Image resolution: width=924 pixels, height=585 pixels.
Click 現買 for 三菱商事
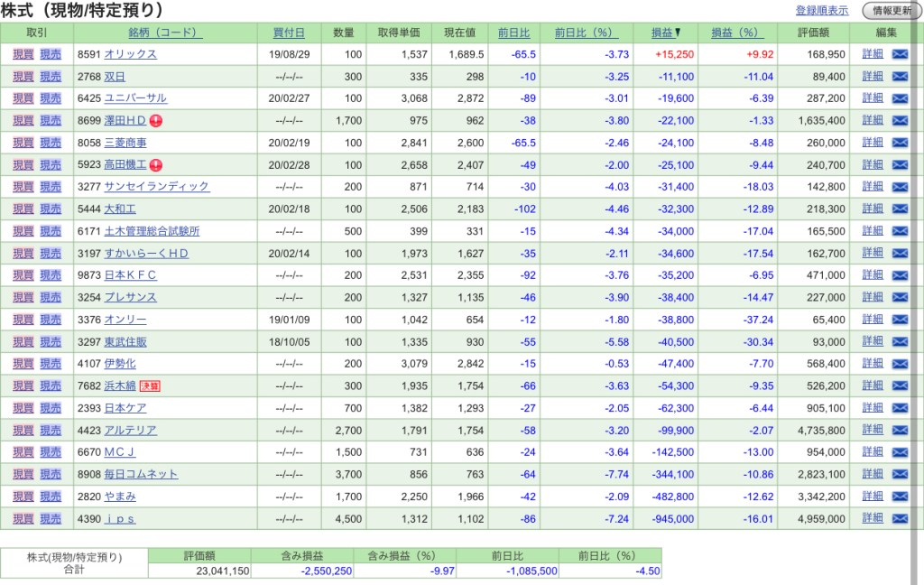tap(23, 143)
